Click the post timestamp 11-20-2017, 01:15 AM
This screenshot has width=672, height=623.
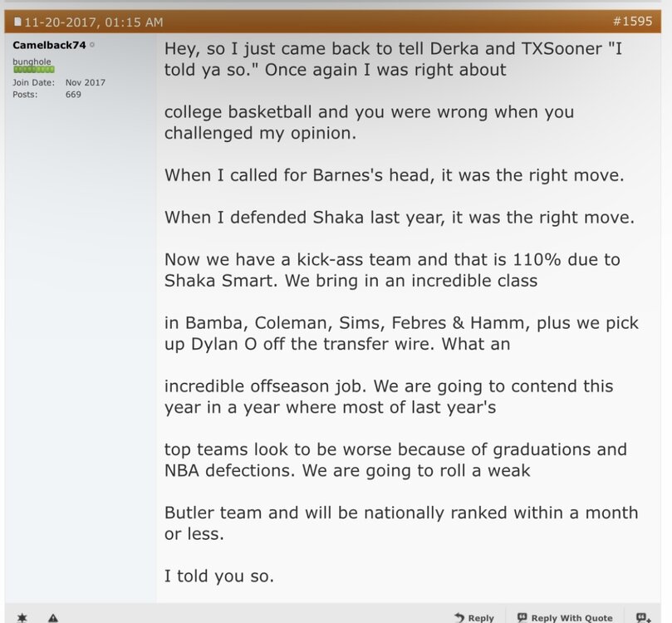point(94,22)
